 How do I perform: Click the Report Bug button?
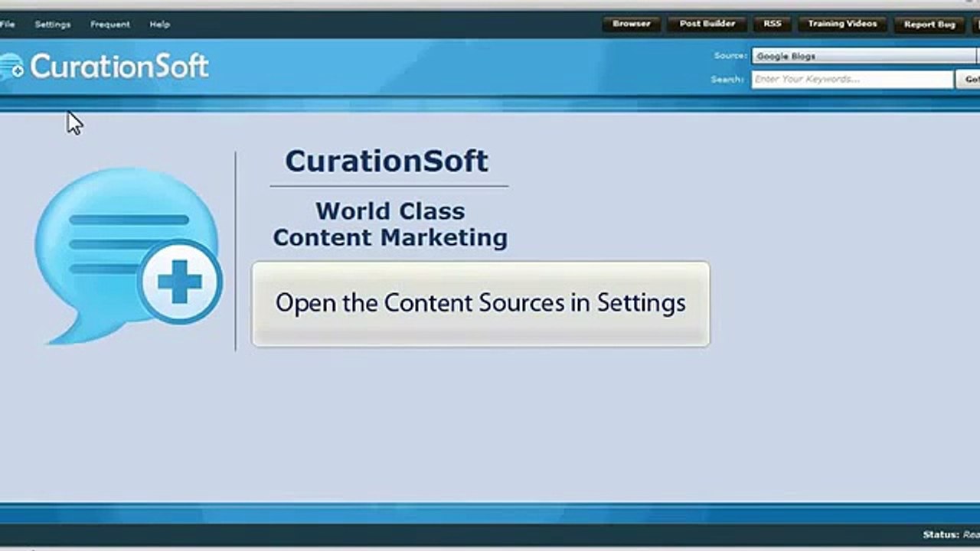[929, 24]
